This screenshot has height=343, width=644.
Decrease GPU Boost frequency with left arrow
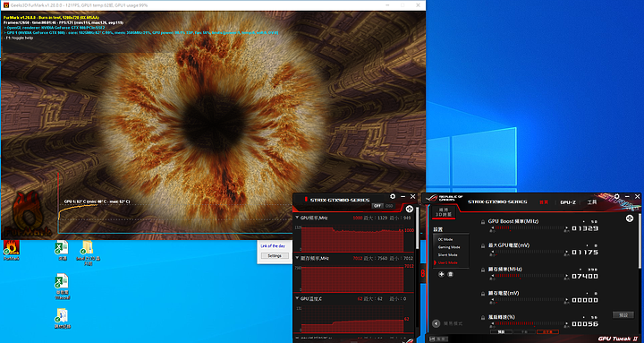tap(492, 227)
